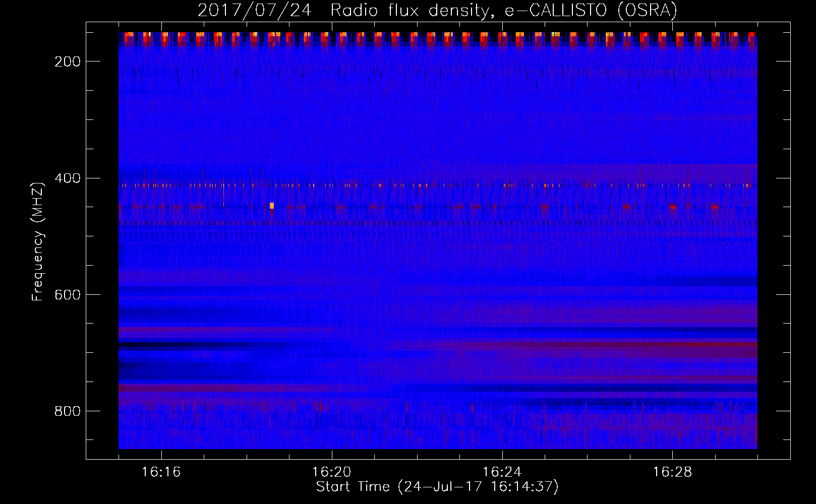Click the 800 frequency tick label
The image size is (816, 504).
(68, 411)
